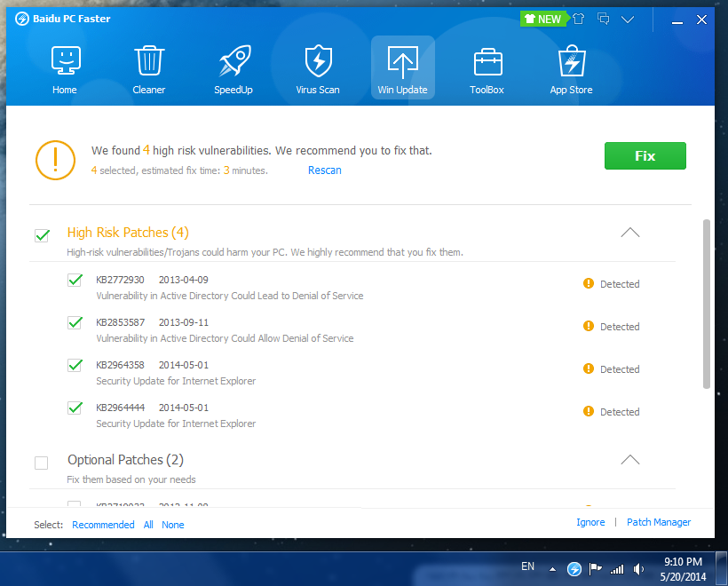Click alert icon beside KB2772930 Detected status
This screenshot has width=728, height=586.
589,283
